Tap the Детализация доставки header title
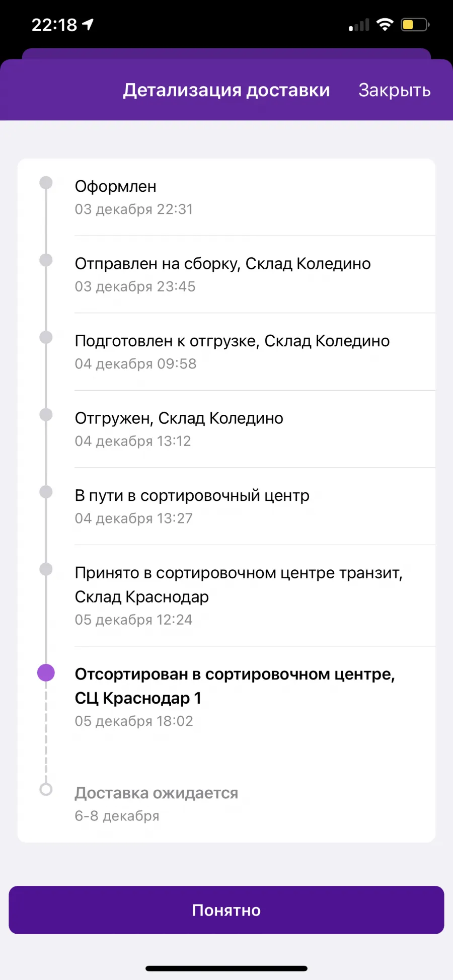Image resolution: width=453 pixels, height=980 pixels. [x=226, y=90]
